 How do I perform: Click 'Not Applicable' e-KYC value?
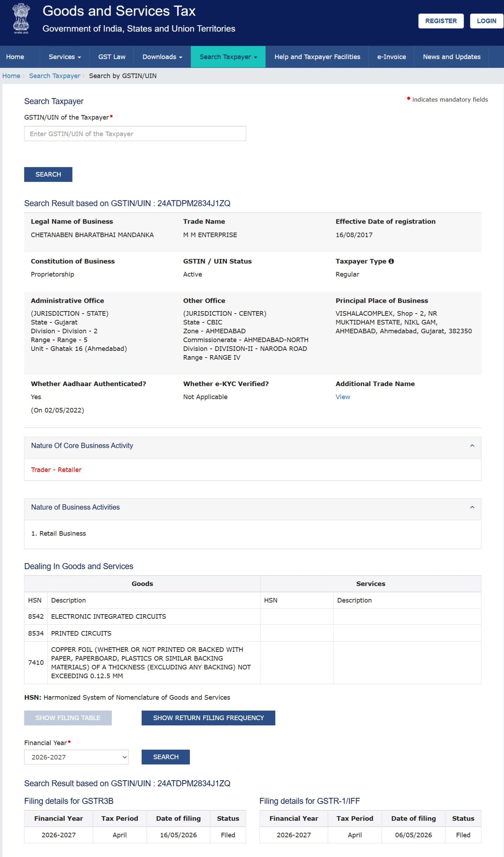point(205,397)
